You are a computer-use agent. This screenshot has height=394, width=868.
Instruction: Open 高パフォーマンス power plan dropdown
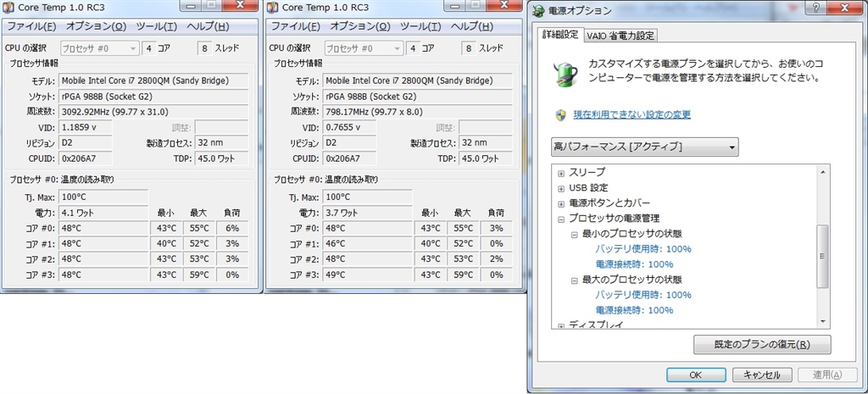point(645,147)
